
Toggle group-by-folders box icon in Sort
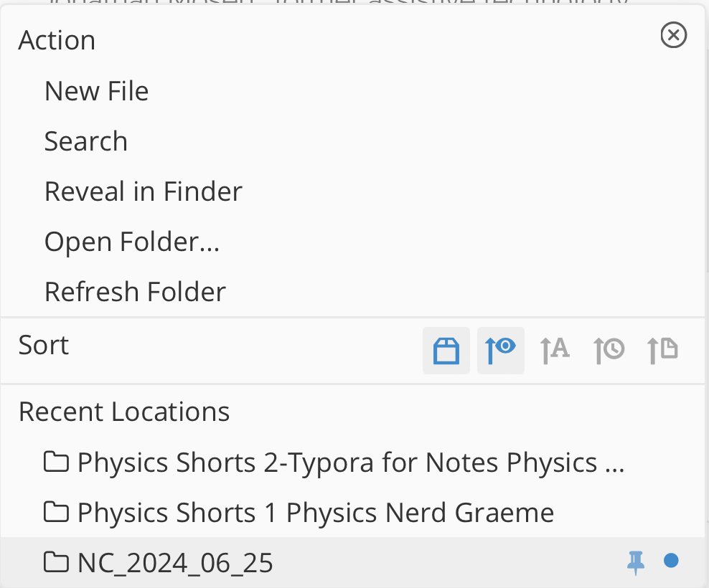[446, 351]
